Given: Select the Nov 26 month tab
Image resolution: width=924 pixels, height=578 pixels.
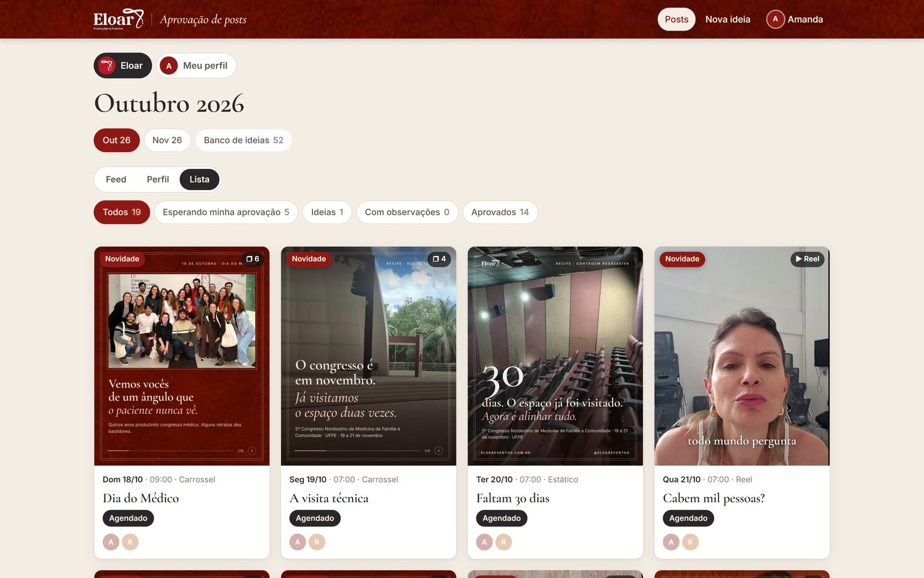Looking at the screenshot, I should pos(167,140).
